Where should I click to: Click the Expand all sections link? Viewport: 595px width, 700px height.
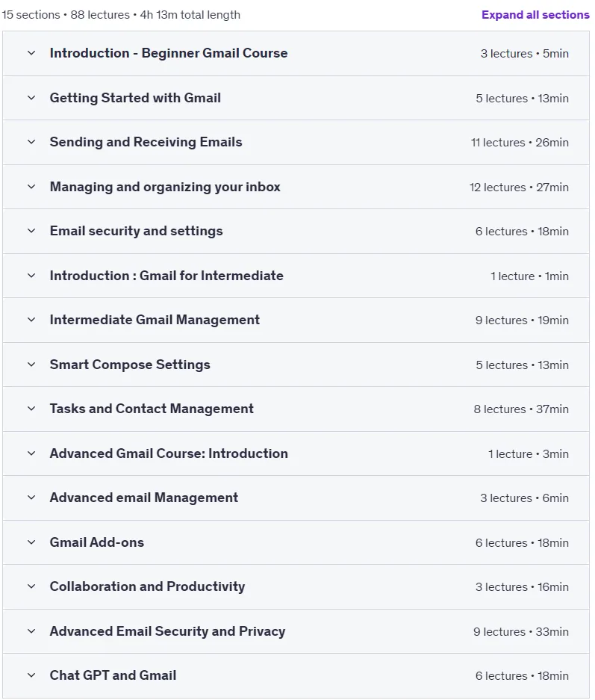tap(535, 15)
